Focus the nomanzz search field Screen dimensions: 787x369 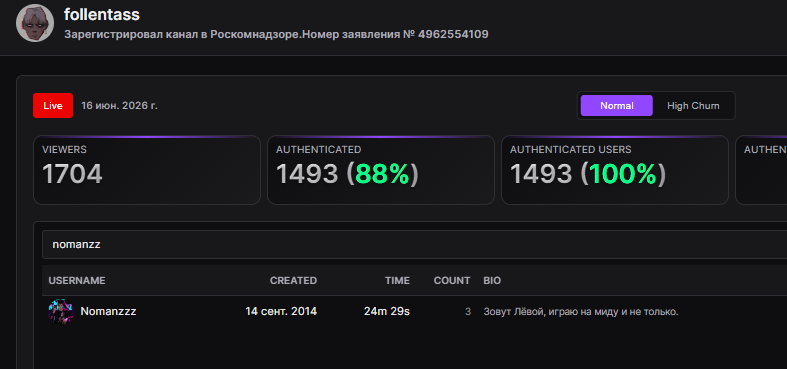[414, 244]
